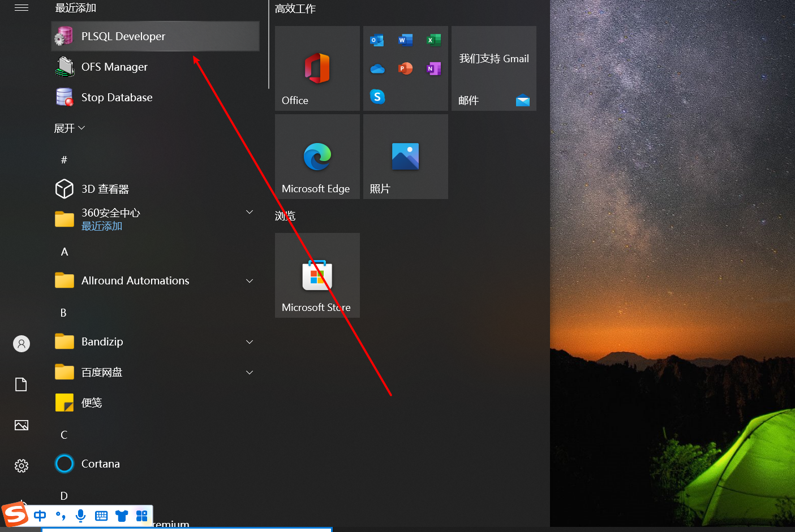Expand 百度网盘 folder chevron
The width and height of the screenshot is (795, 532).
click(250, 373)
